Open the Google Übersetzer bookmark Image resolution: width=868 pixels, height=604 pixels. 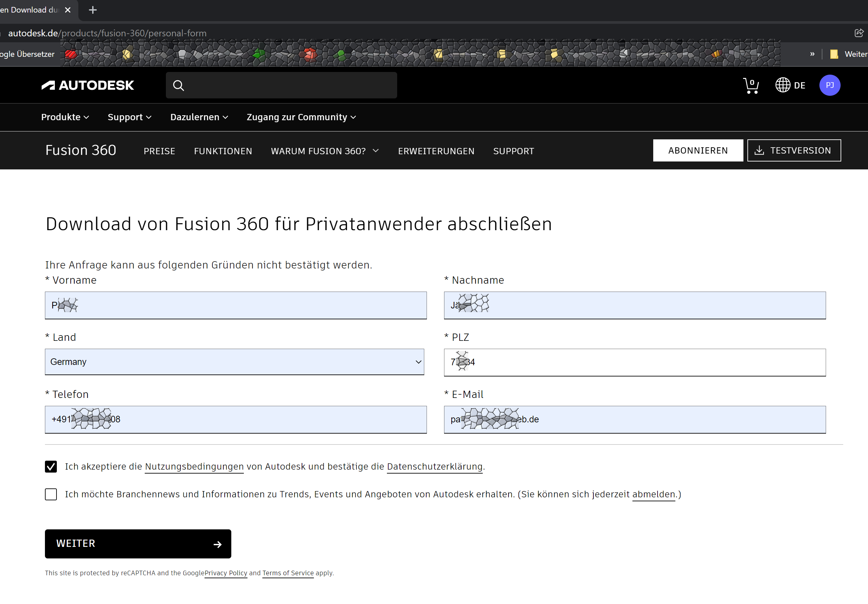coord(27,54)
